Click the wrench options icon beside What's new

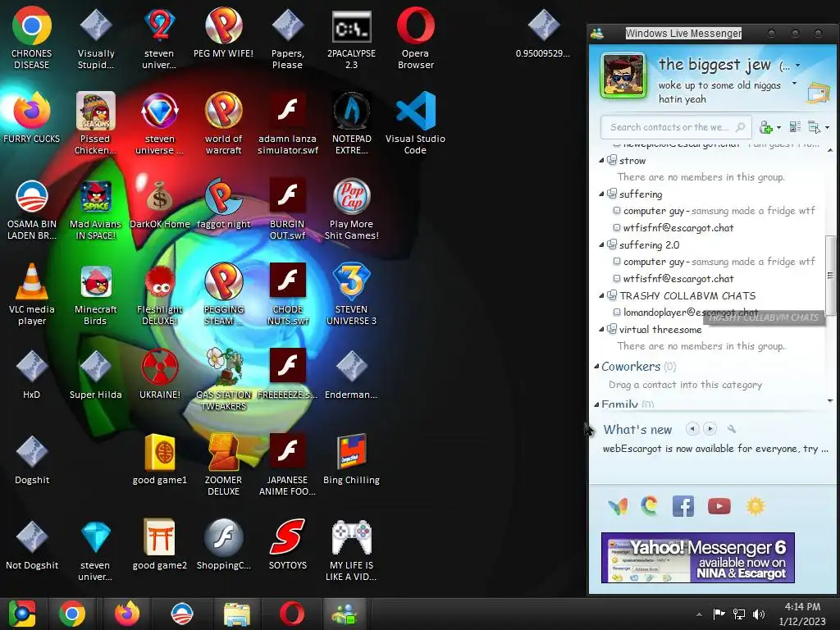(731, 429)
